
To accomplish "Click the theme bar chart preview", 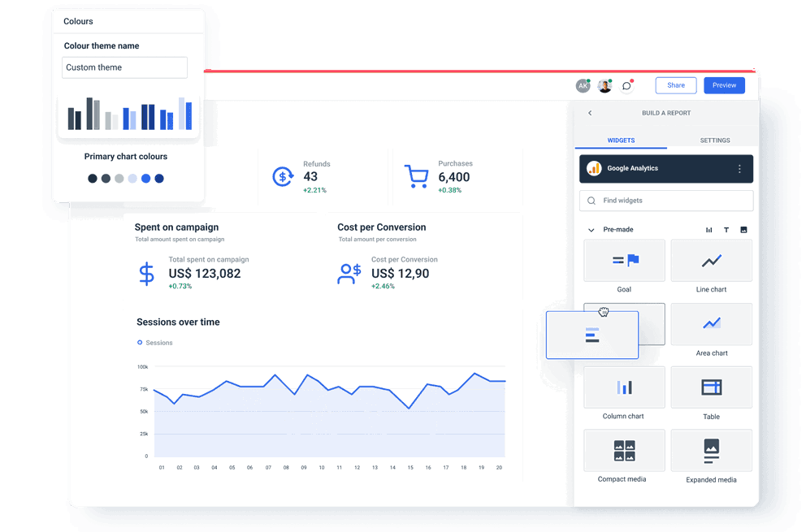I will (x=129, y=113).
